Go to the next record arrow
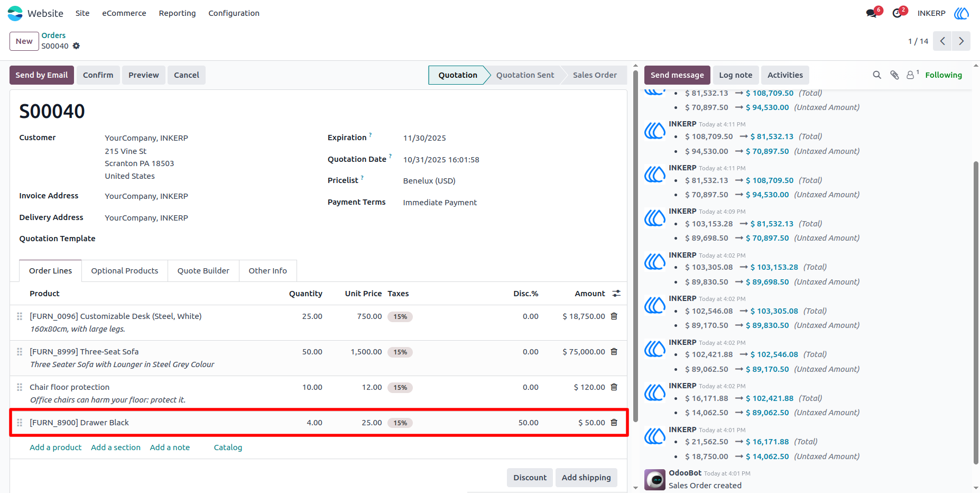 [x=961, y=41]
